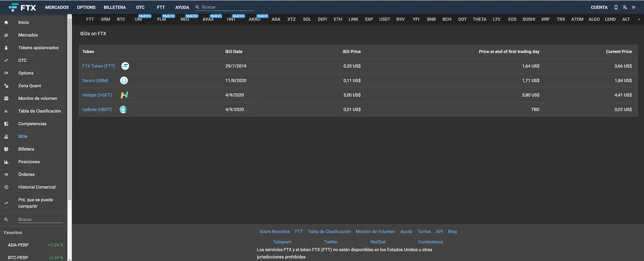Open the OPTIONS top menu
The height and width of the screenshot is (261, 644).
(86, 8)
